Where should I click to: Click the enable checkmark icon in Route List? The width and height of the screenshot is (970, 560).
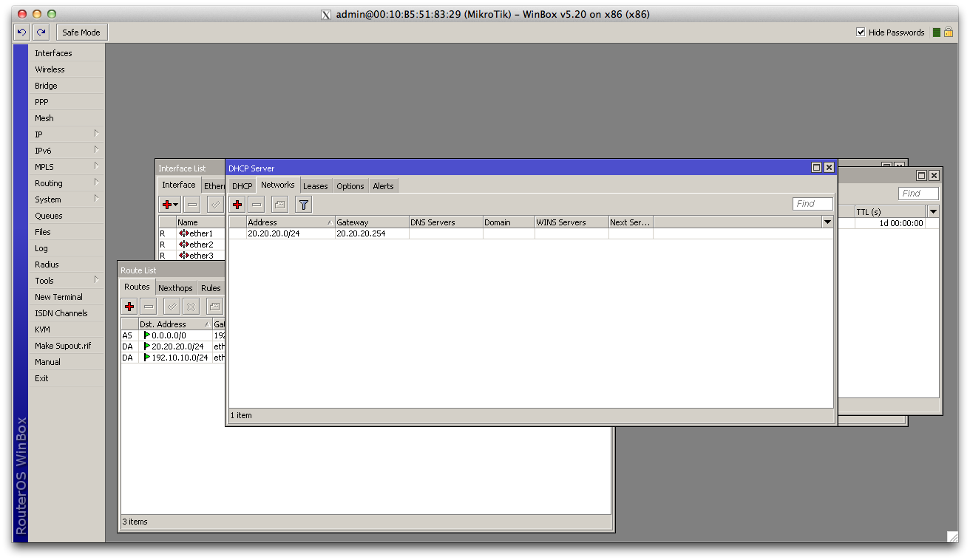click(x=172, y=306)
